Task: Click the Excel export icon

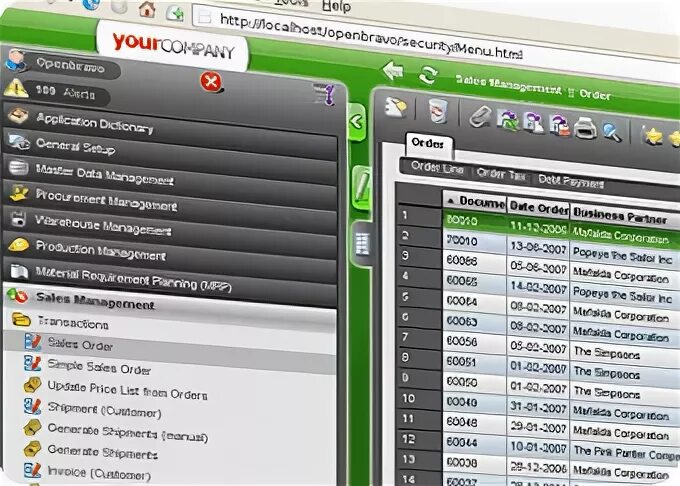Action: point(508,120)
